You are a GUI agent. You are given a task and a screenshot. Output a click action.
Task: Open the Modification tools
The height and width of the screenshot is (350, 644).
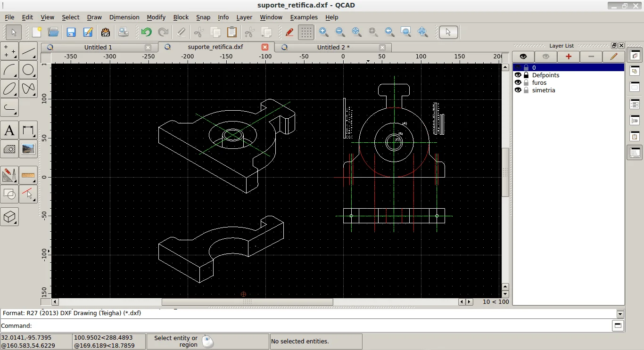pyautogui.click(x=9, y=175)
